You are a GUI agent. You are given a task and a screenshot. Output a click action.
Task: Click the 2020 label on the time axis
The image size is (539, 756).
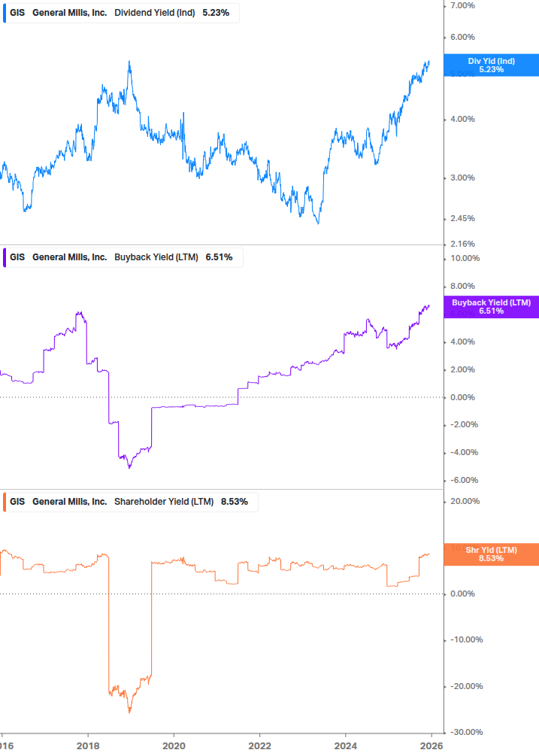pos(174,746)
